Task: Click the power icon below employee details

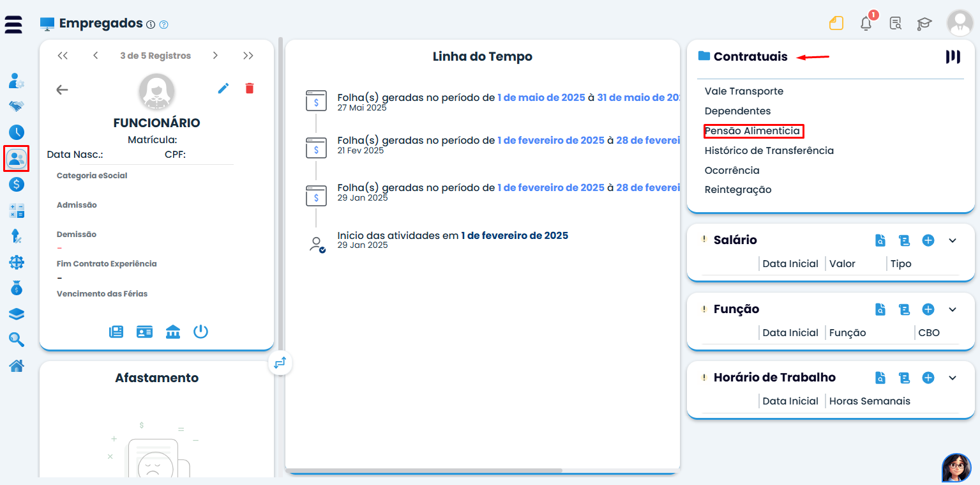Action: (200, 332)
